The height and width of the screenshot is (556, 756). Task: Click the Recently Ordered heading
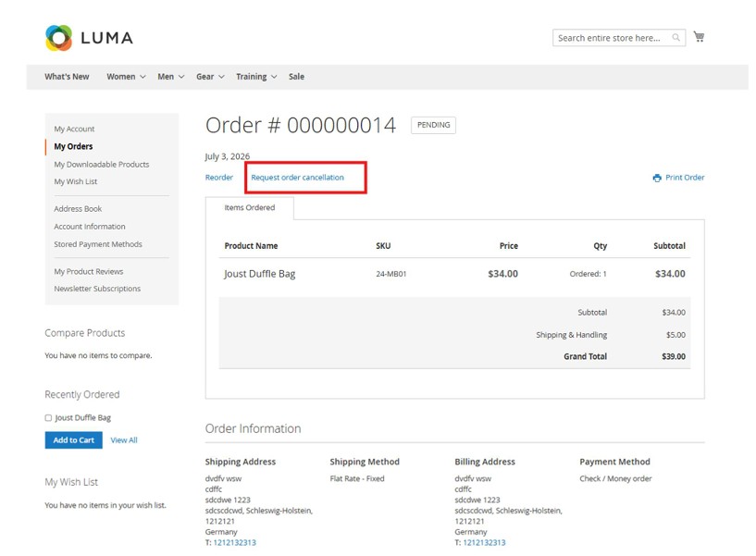coord(82,394)
